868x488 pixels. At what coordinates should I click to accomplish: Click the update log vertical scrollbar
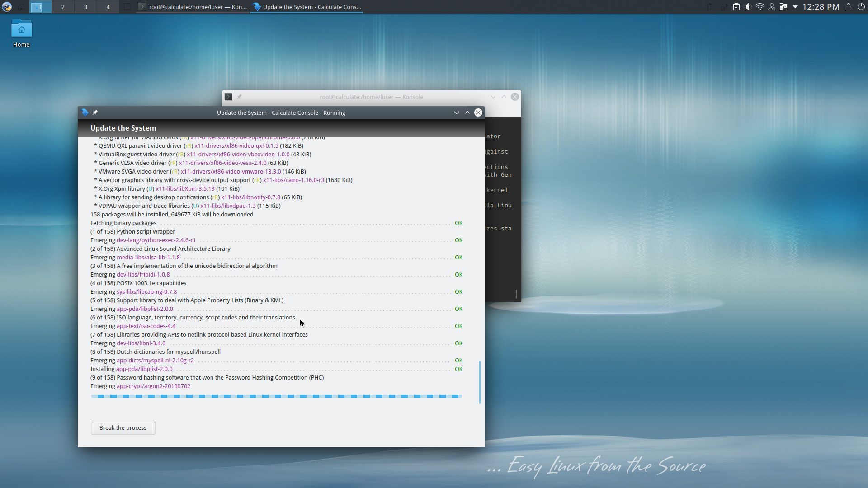pos(480,382)
